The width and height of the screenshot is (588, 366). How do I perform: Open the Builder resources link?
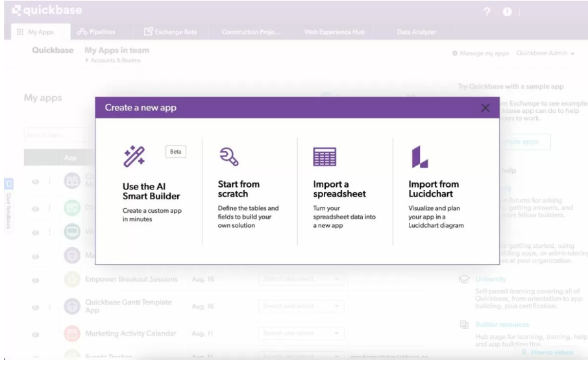point(502,324)
